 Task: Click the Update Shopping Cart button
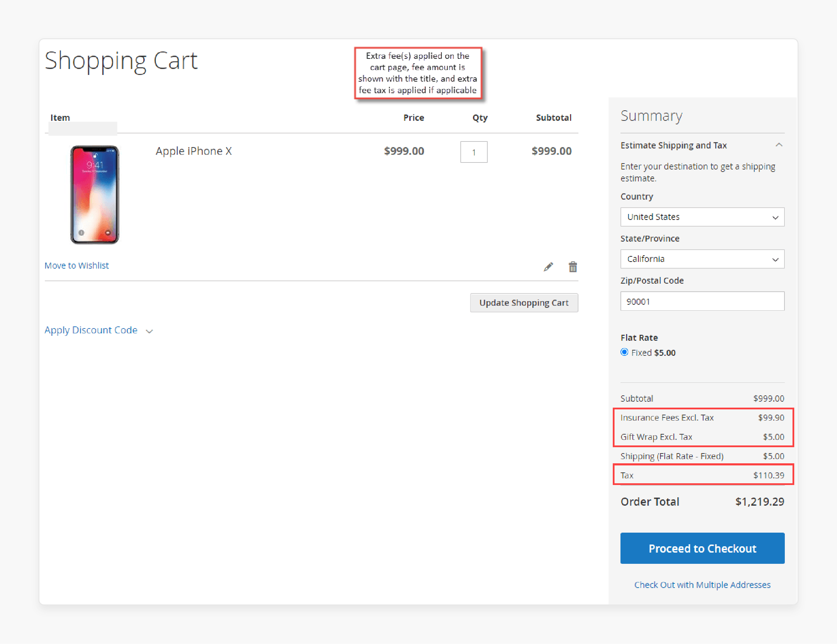pyautogui.click(x=524, y=303)
